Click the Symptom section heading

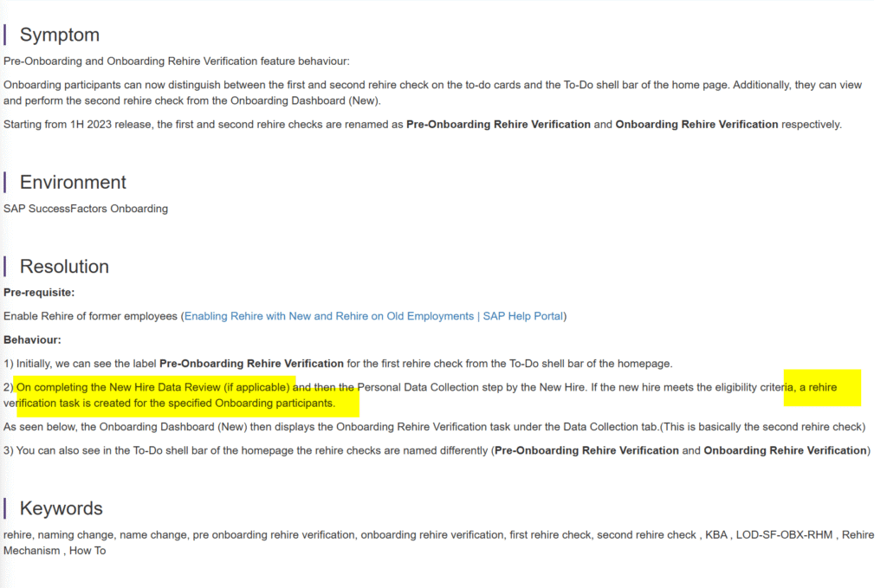(59, 35)
